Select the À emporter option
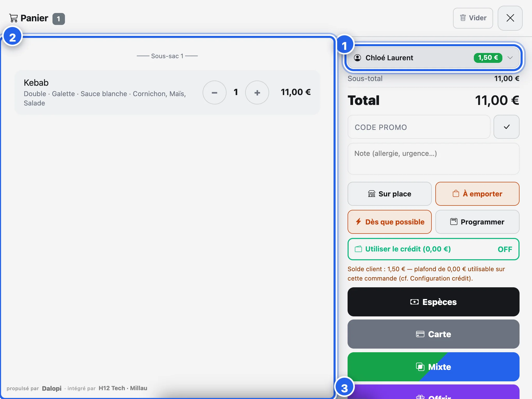Image resolution: width=532 pixels, height=399 pixels. (477, 194)
